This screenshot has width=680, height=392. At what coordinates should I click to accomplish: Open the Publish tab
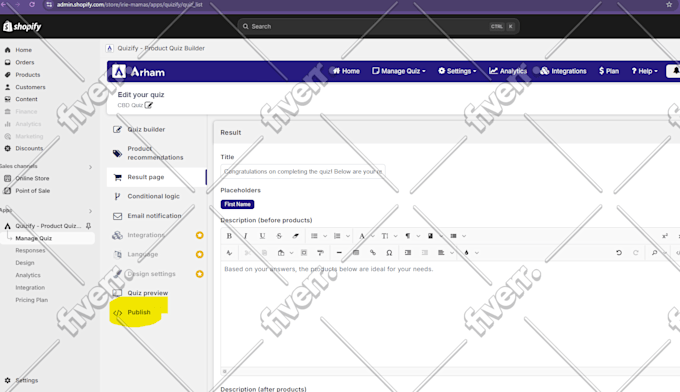[139, 312]
